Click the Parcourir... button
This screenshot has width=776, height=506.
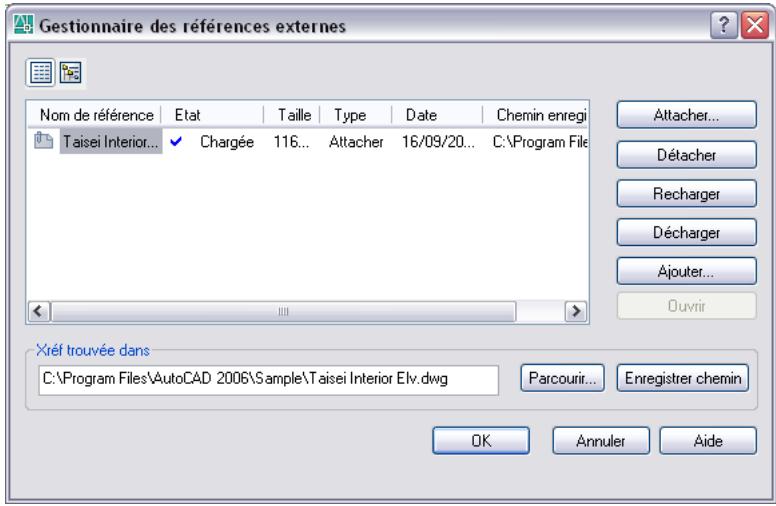(562, 378)
